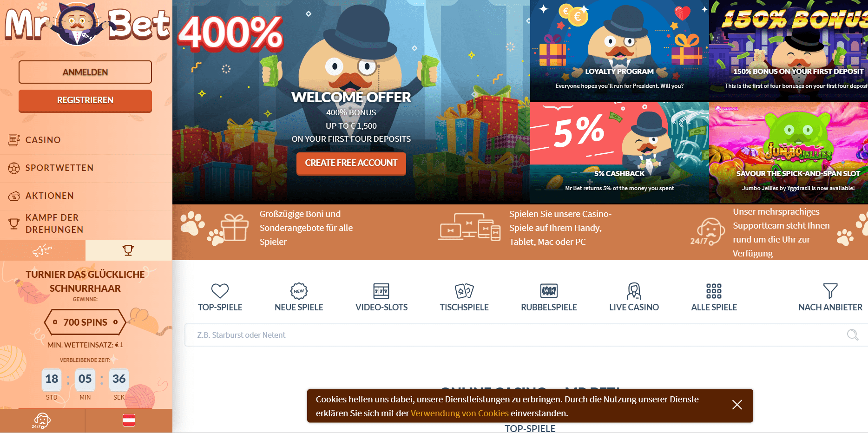Open Video-Slots category icon
Image resolution: width=868 pixels, height=433 pixels.
(x=381, y=291)
